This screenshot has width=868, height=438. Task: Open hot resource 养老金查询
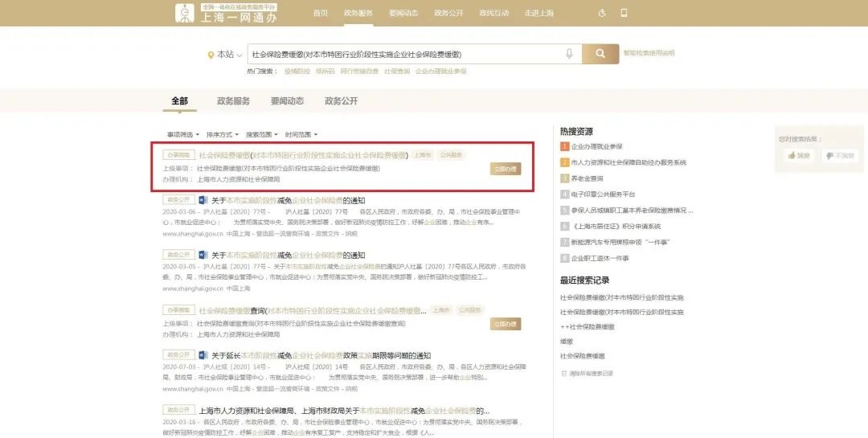coord(587,178)
